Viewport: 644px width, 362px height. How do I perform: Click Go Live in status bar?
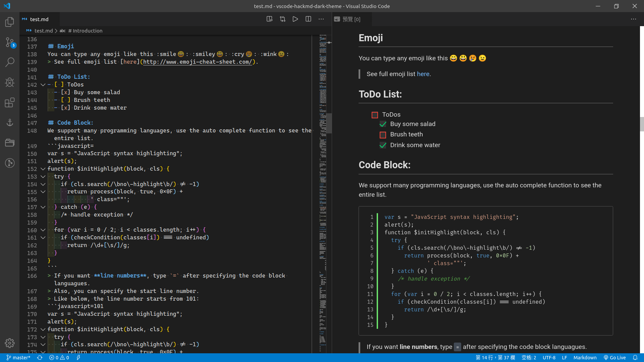coord(615,358)
